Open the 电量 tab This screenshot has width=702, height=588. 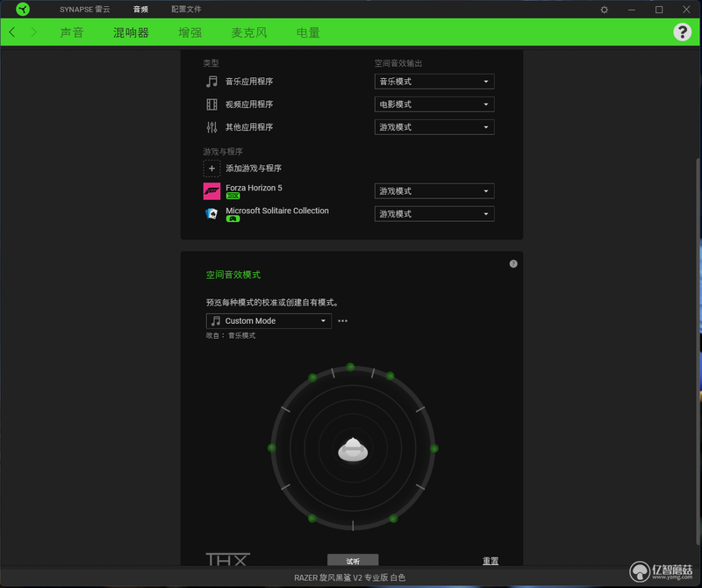[x=308, y=32]
